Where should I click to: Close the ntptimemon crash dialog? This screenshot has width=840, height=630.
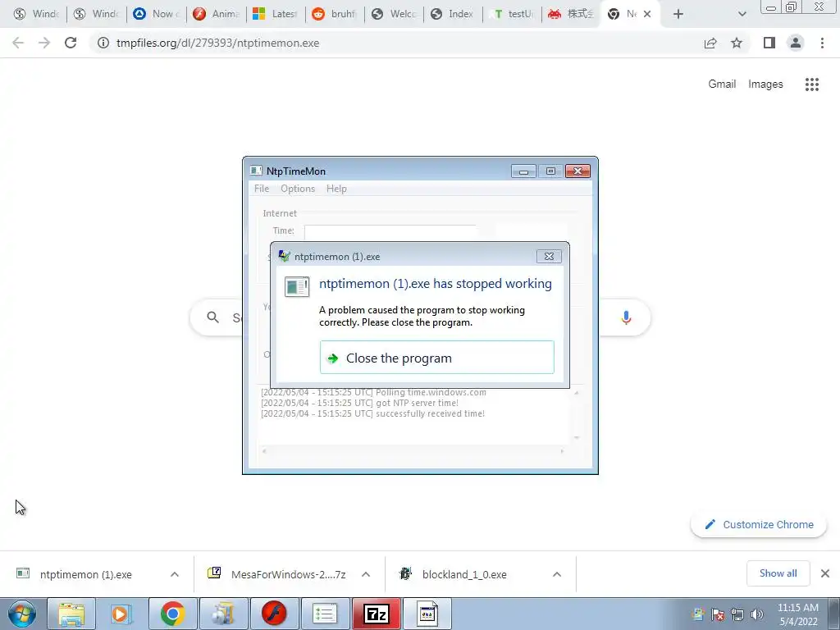click(549, 256)
